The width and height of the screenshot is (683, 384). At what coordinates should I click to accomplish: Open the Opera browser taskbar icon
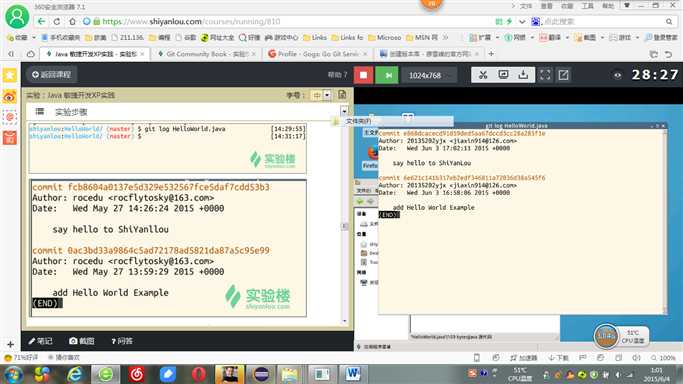[x=199, y=374]
